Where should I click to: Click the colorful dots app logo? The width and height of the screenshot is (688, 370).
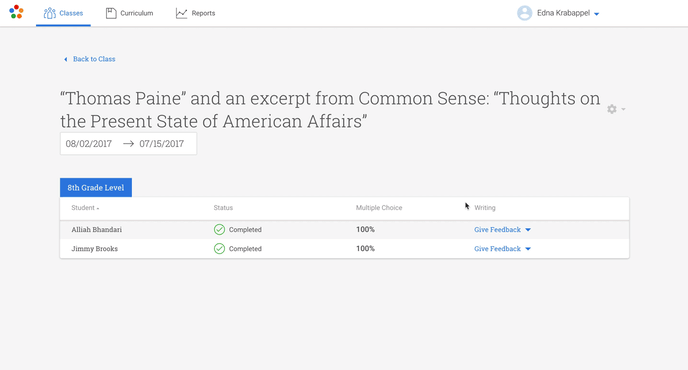(x=16, y=12)
